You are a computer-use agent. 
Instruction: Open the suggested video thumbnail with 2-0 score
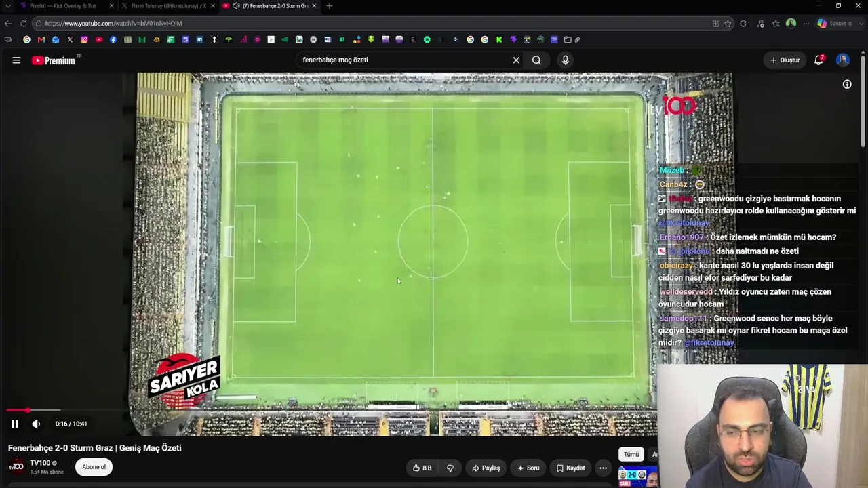637,477
